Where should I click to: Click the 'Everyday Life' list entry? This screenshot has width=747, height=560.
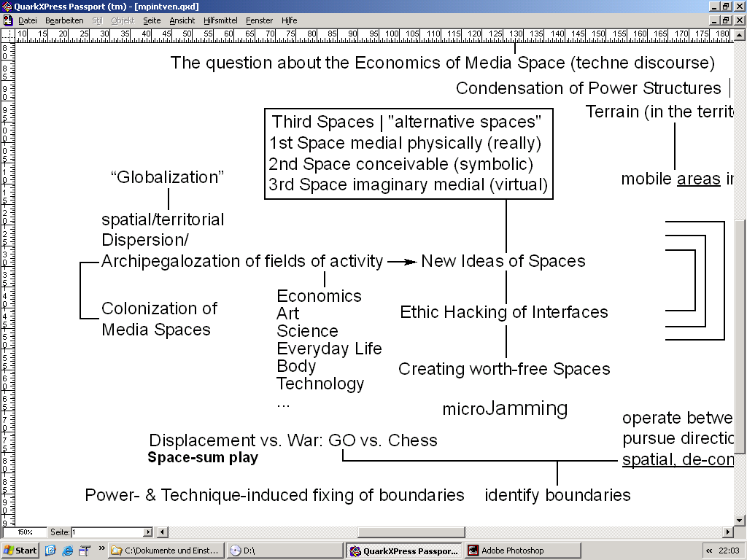[329, 349]
